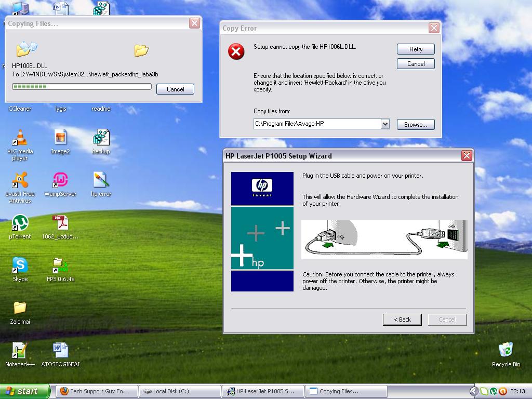The width and height of the screenshot is (532, 399).
Task: Switch to the Tech Support Guy taskbar window
Action: click(x=96, y=391)
